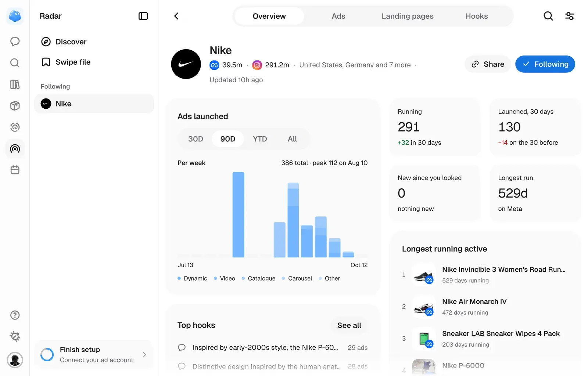This screenshot has height=376, width=588.
Task: Open the help question mark icon
Action: pos(15,315)
